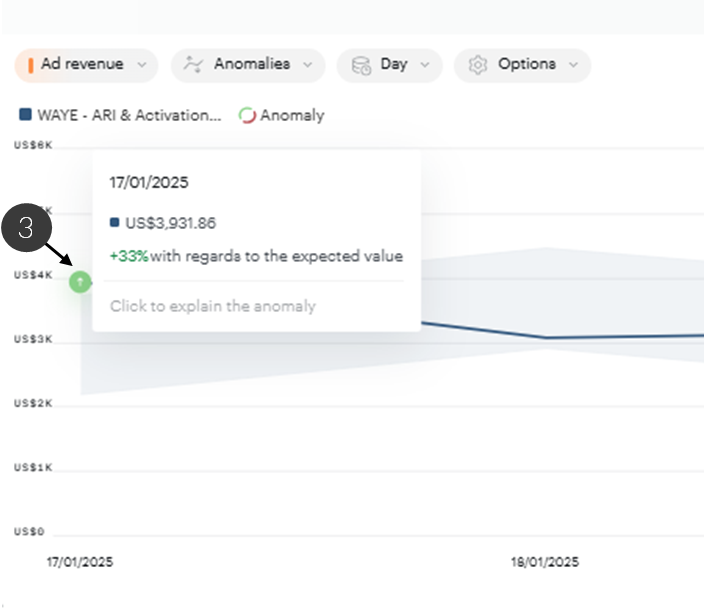Expand the Ad revenue dropdown chevron
This screenshot has height=615, width=704.
pyautogui.click(x=141, y=65)
